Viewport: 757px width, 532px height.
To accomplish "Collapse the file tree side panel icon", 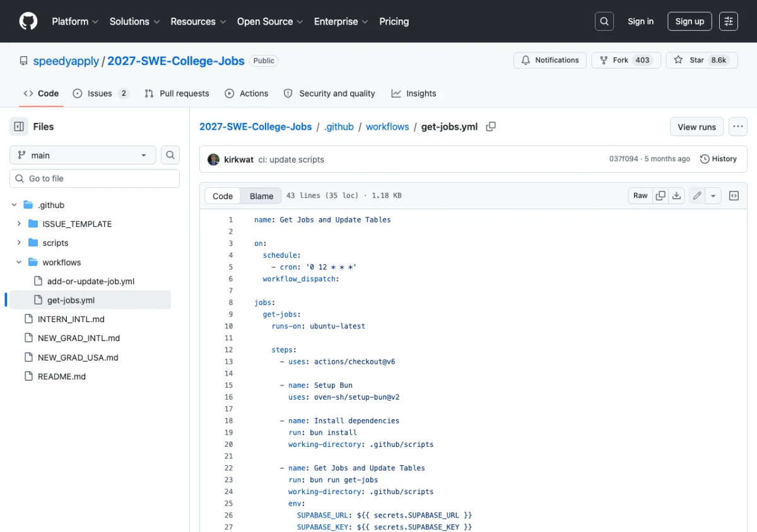I will click(19, 127).
